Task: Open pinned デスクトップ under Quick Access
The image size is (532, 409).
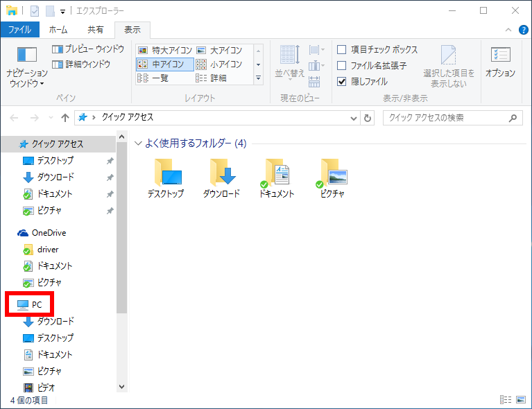Action: tap(49, 160)
